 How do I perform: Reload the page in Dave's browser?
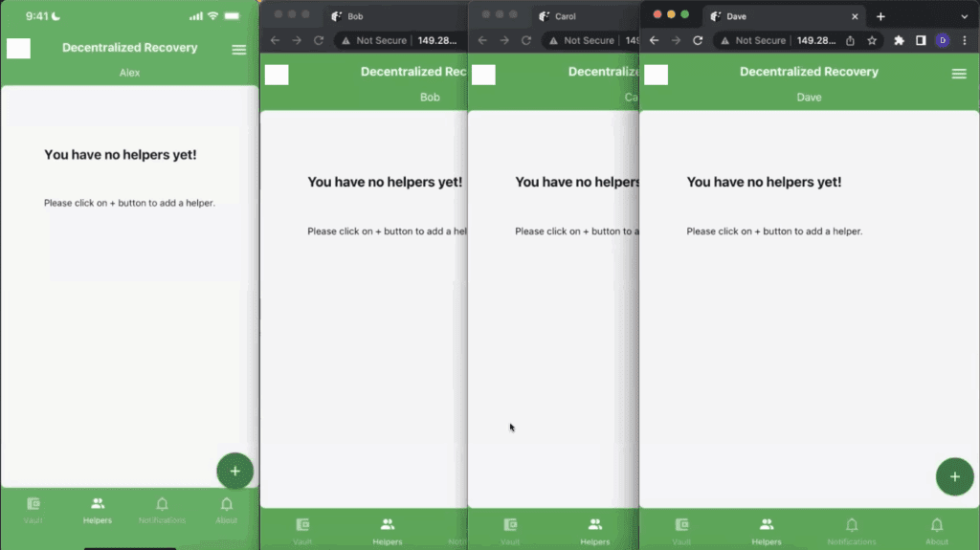click(698, 40)
